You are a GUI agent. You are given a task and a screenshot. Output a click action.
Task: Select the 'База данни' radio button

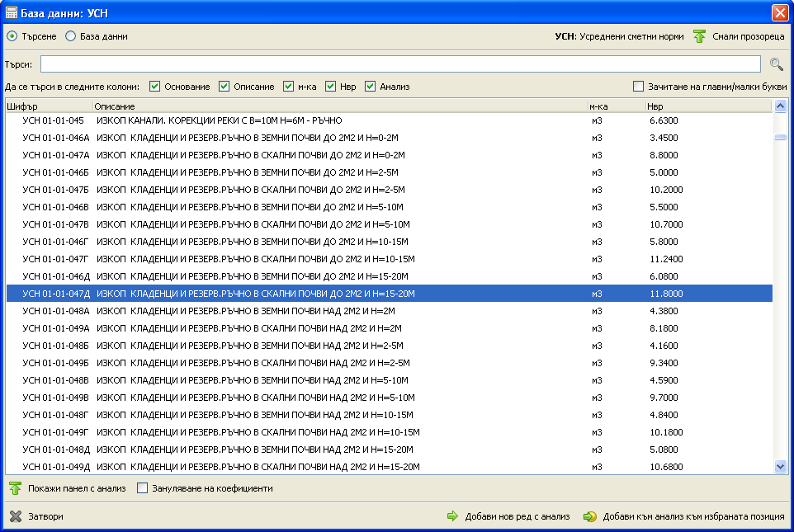(x=70, y=36)
